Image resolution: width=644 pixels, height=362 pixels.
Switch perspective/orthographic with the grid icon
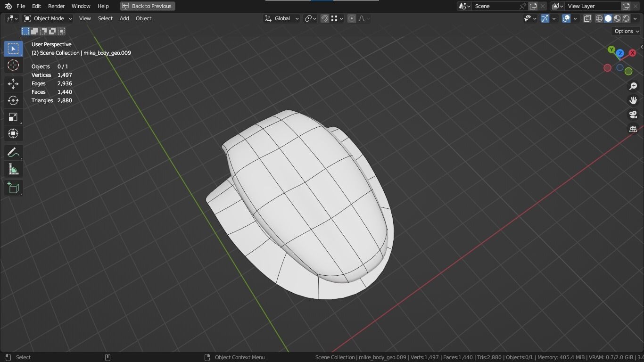click(x=633, y=129)
